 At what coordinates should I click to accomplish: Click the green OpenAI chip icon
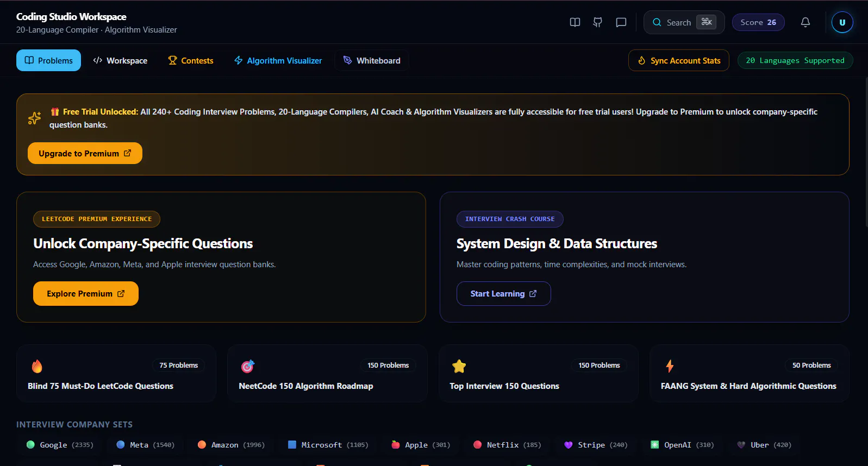click(655, 445)
